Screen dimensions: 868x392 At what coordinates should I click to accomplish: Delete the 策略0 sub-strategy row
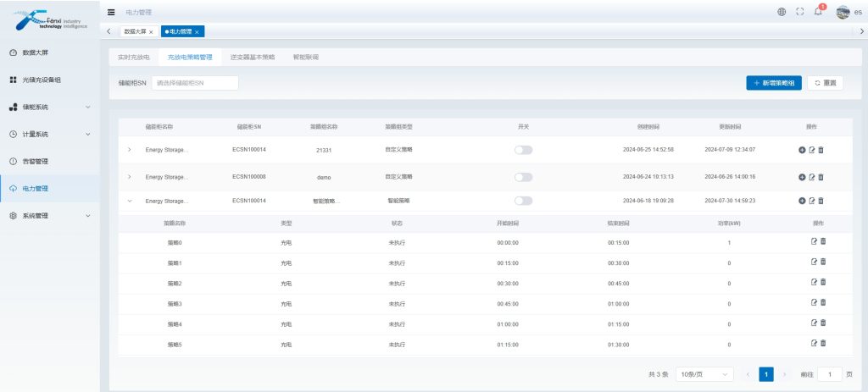coord(822,241)
